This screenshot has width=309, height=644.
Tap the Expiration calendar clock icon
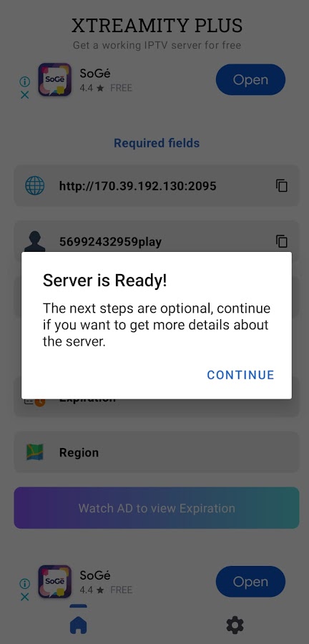(35, 401)
